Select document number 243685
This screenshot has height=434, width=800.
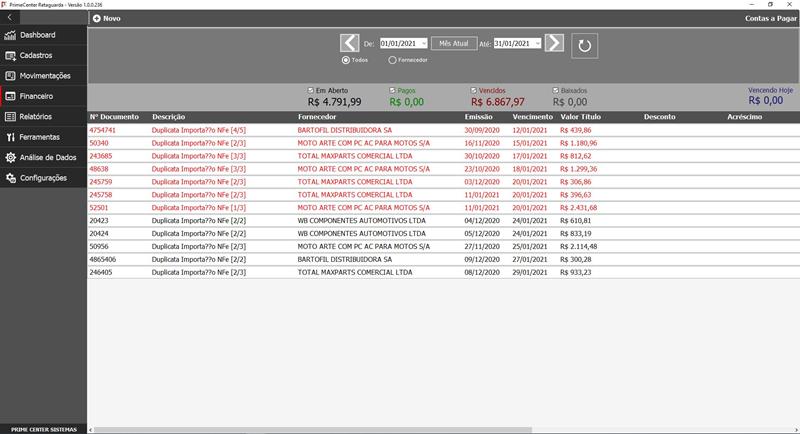click(101, 156)
